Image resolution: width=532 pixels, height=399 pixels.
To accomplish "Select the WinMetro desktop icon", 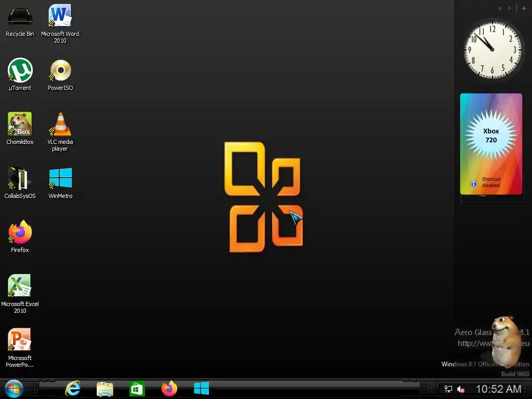I will (60, 182).
